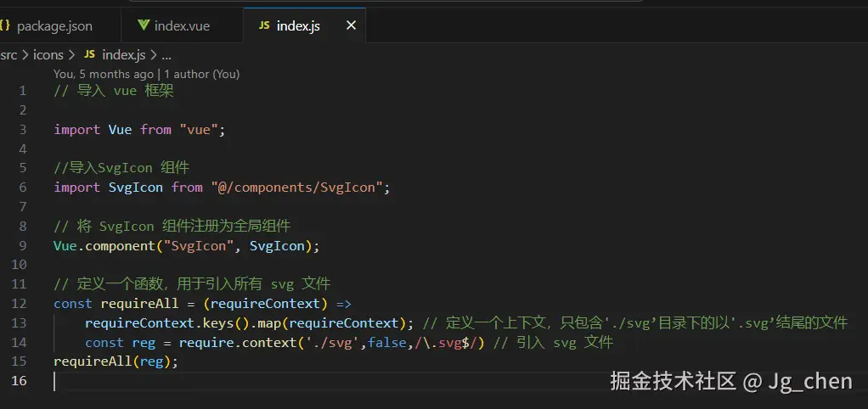Screen dimensions: 868x409
Task: Close the index.js editor tab
Action: [351, 25]
